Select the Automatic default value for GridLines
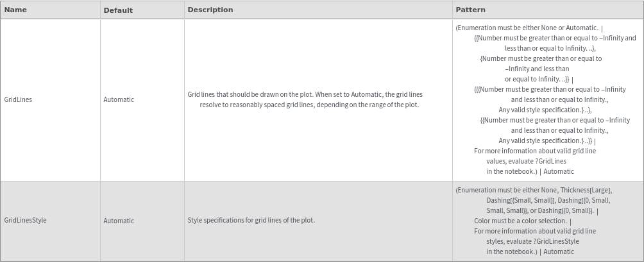Viewport: 644px width, 263px height. click(x=119, y=99)
